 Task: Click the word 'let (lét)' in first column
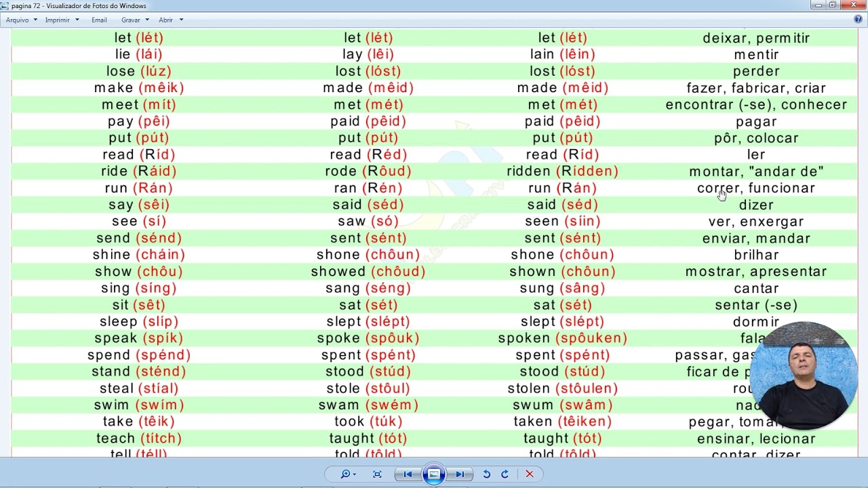(139, 38)
